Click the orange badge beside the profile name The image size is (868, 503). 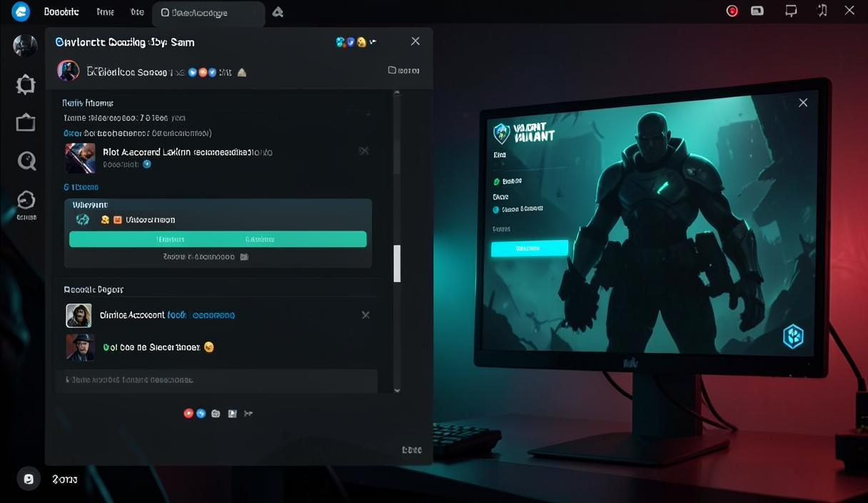tap(203, 72)
